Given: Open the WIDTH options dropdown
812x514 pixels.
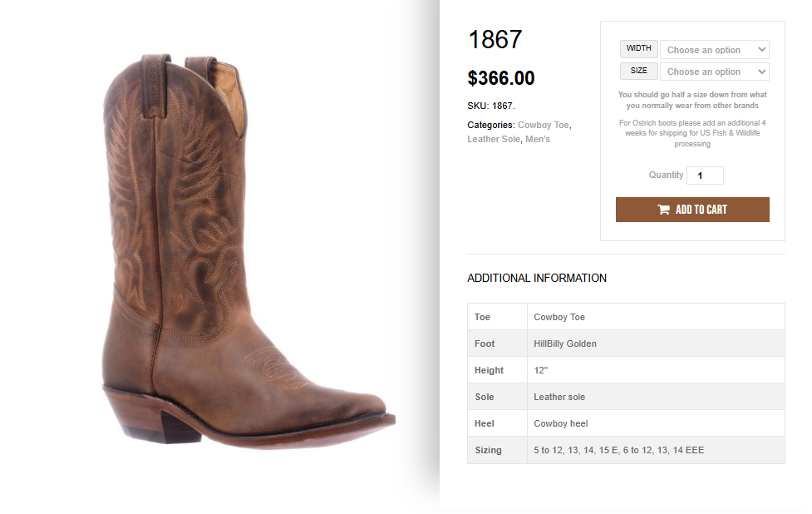Looking at the screenshot, I should coord(714,50).
